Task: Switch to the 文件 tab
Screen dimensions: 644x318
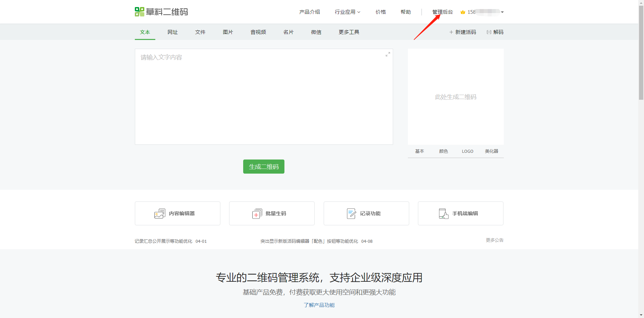Action: click(x=200, y=32)
